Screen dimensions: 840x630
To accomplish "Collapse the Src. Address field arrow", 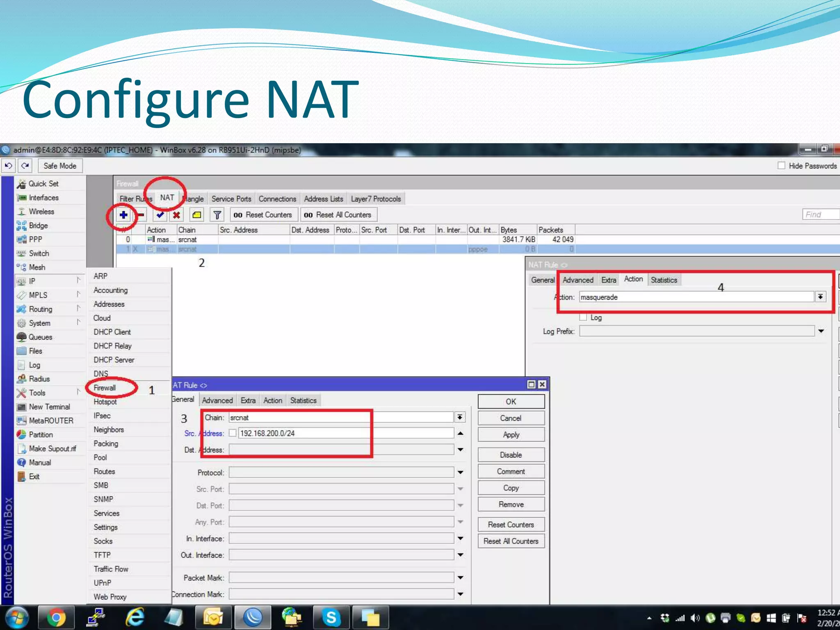I will click(461, 433).
